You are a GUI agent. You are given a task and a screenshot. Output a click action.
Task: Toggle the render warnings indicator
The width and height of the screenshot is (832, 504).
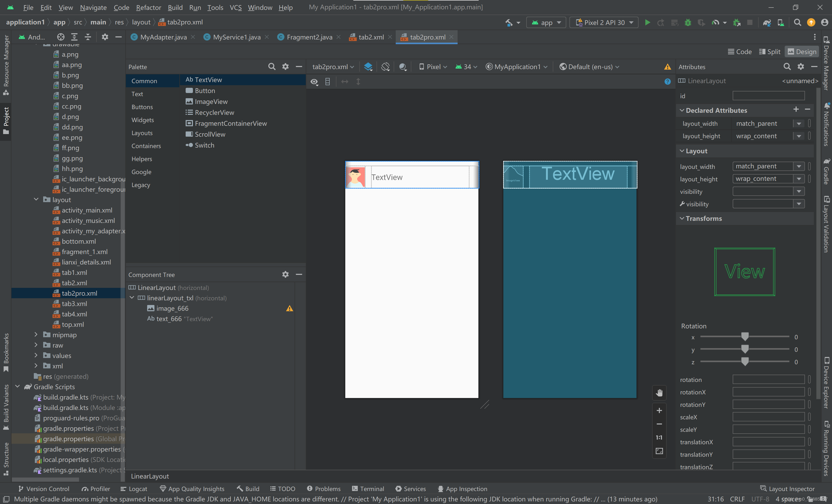tap(668, 67)
